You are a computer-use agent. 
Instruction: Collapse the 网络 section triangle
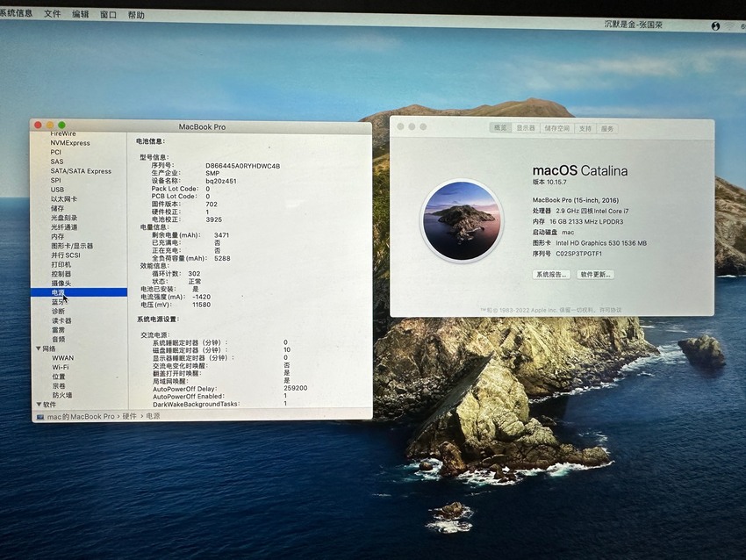pos(38,348)
